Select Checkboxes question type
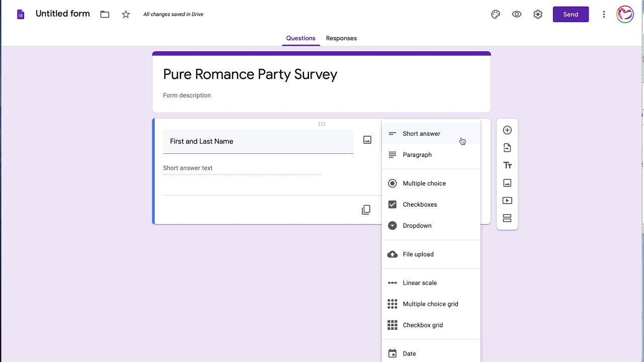The image size is (644, 362). [x=431, y=205]
